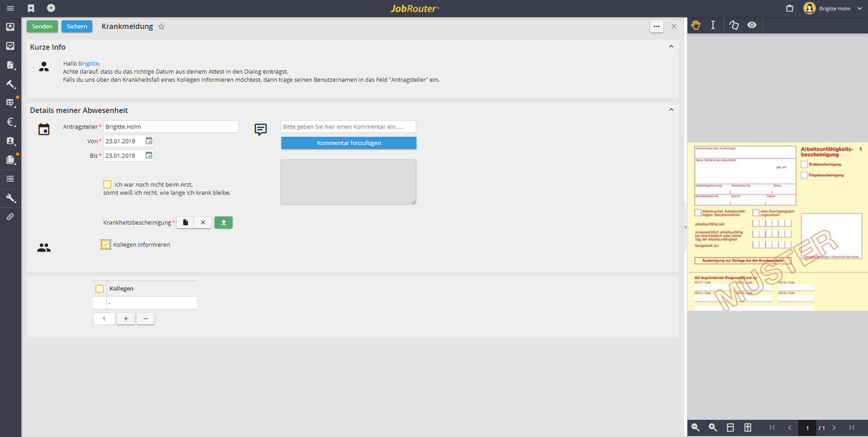Zoom in in document viewer

tap(713, 428)
